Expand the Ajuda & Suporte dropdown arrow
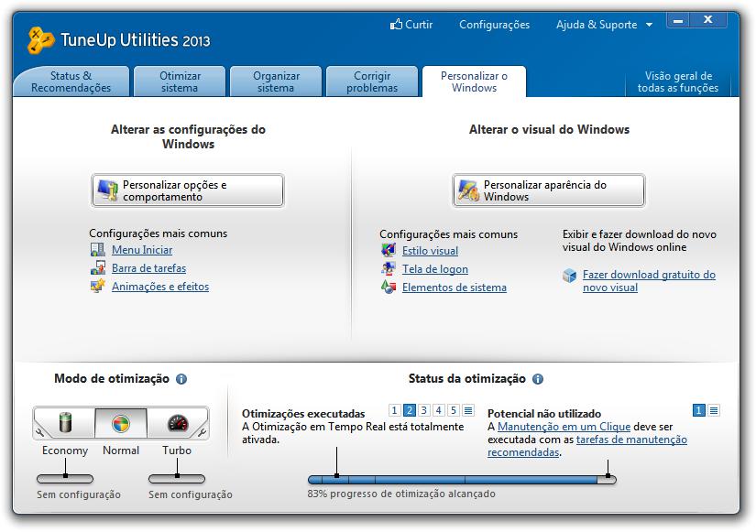Screen dimensions: 756x532 pyautogui.click(x=649, y=25)
